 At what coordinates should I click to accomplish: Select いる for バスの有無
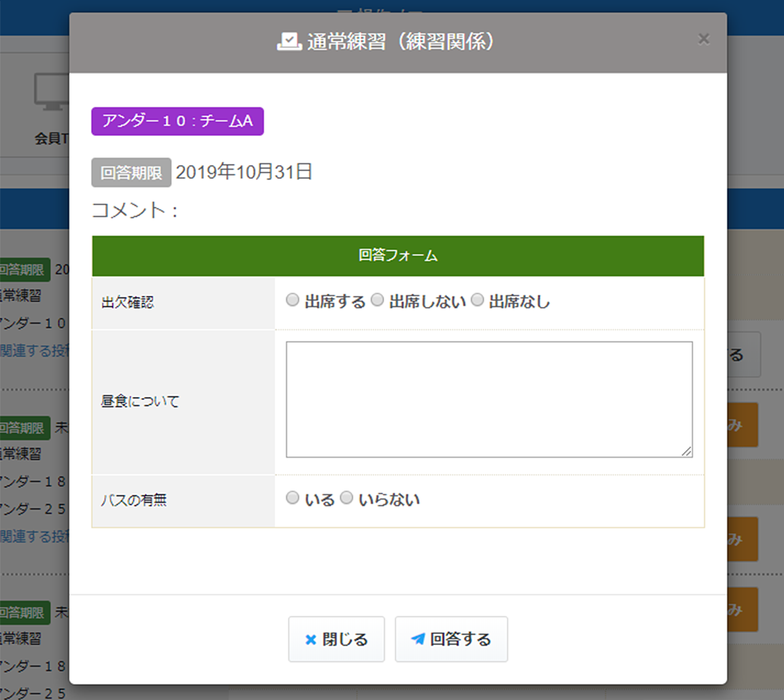tap(292, 497)
